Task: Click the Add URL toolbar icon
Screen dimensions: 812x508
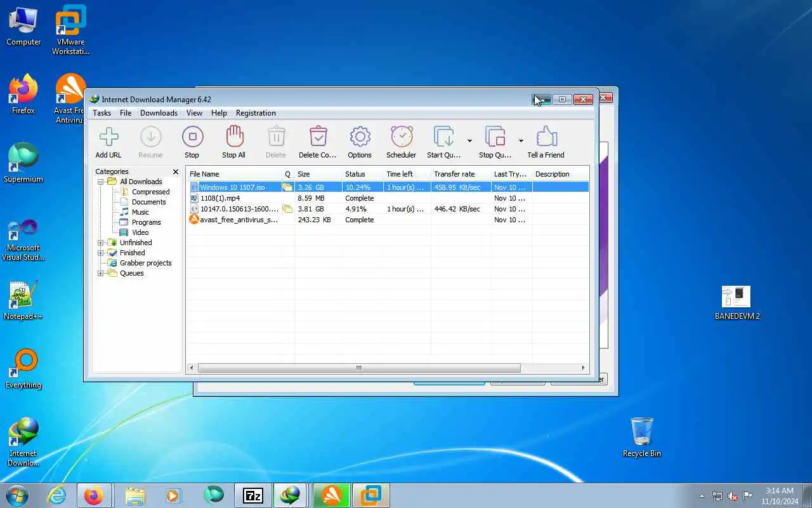Action: click(x=108, y=142)
